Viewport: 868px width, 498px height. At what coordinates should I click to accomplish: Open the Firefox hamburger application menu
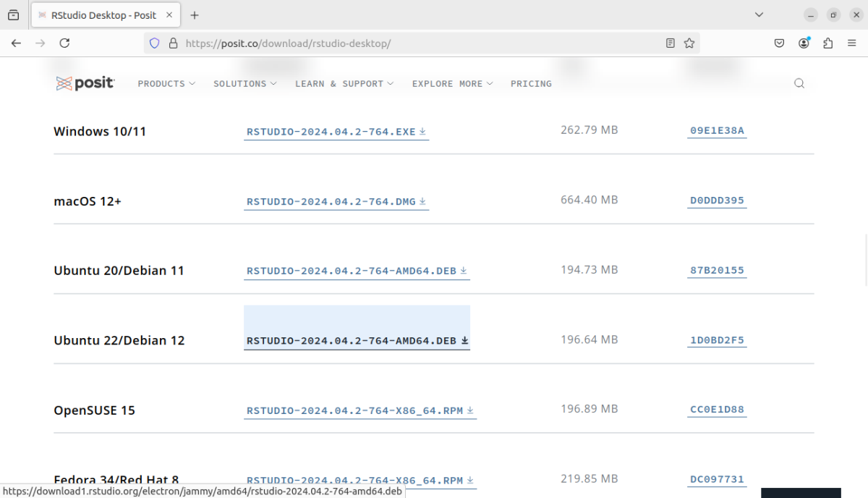(851, 43)
